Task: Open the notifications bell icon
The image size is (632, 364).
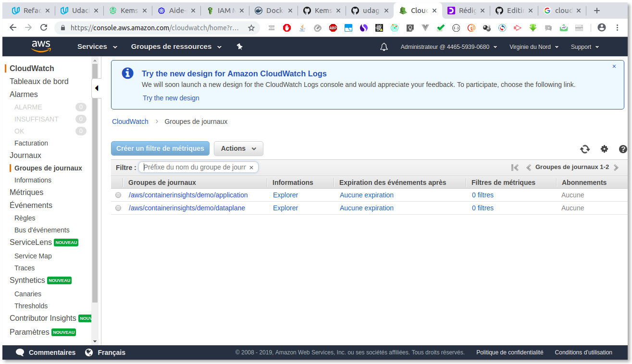Action: point(384,47)
